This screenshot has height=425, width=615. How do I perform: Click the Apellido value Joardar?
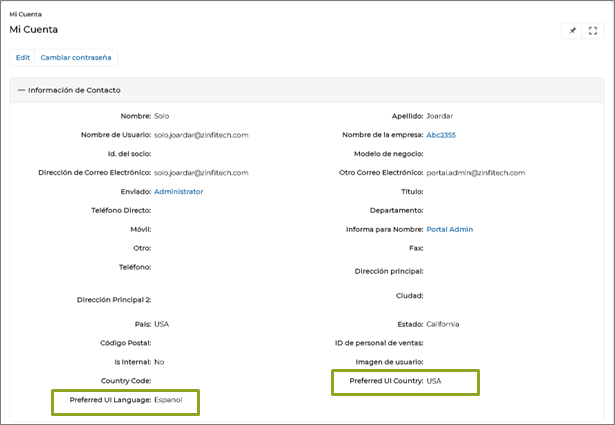(439, 116)
